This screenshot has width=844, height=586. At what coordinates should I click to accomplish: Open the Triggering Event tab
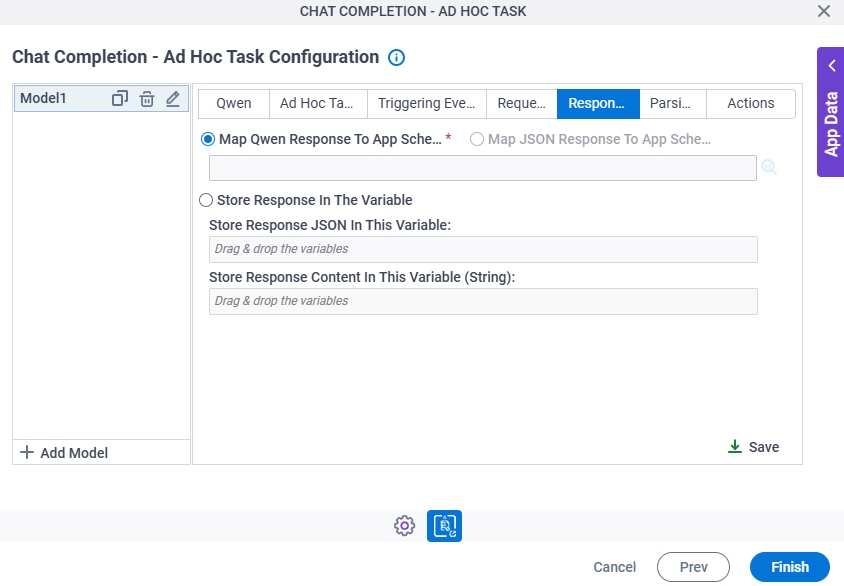point(427,103)
